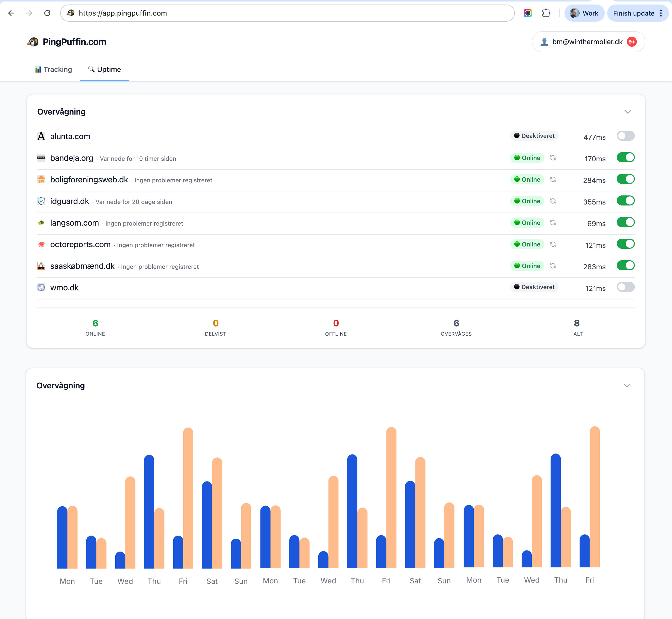Click the browser address bar
Screen dimensions: 672x619
234,13
